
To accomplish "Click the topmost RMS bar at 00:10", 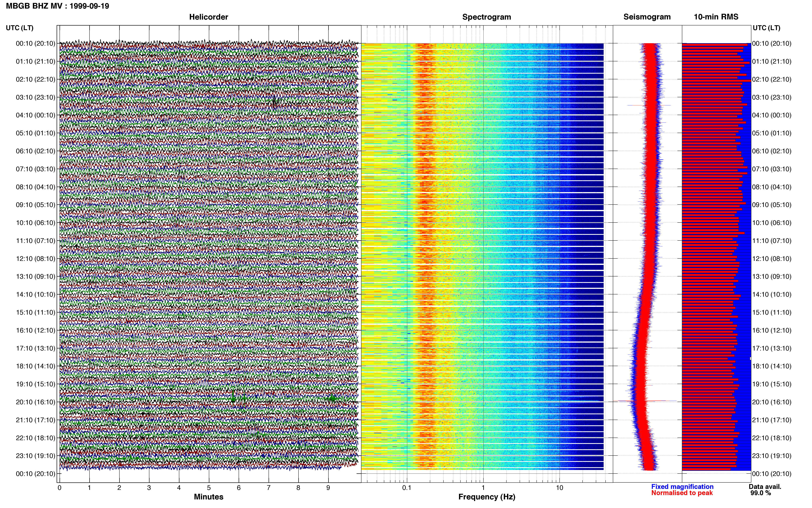I will (715, 44).
